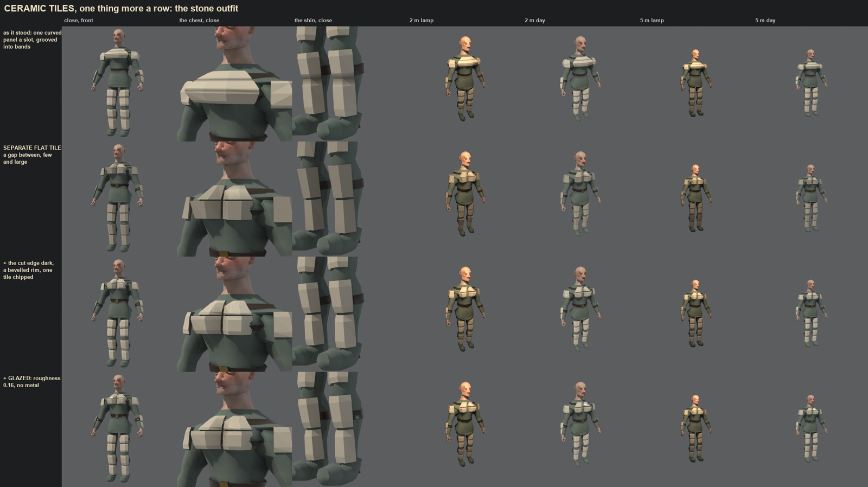868x487 pixels.
Task: Click the "5 m lamp" column header
Action: [652, 21]
